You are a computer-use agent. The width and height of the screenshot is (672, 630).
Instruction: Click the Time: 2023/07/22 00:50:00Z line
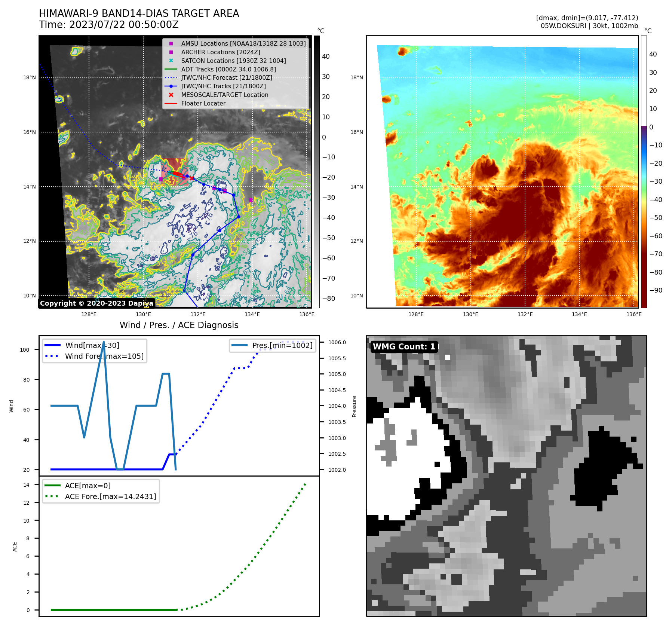tap(109, 25)
